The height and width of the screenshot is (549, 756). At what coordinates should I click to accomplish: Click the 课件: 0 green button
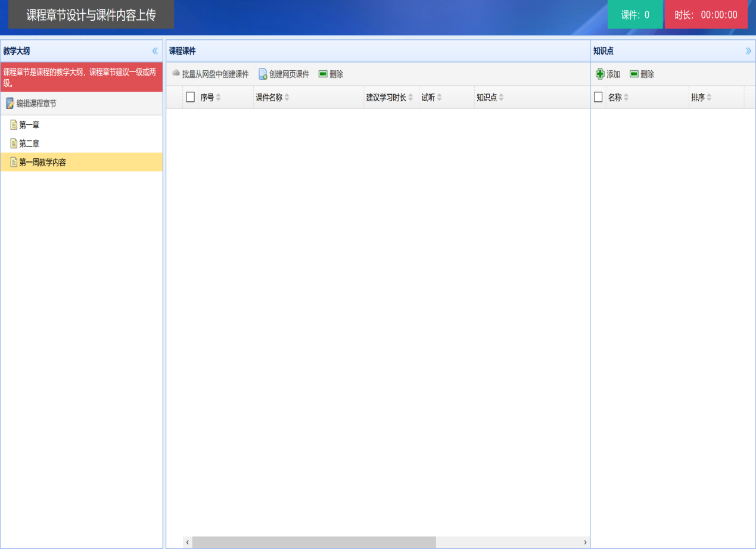tap(635, 15)
